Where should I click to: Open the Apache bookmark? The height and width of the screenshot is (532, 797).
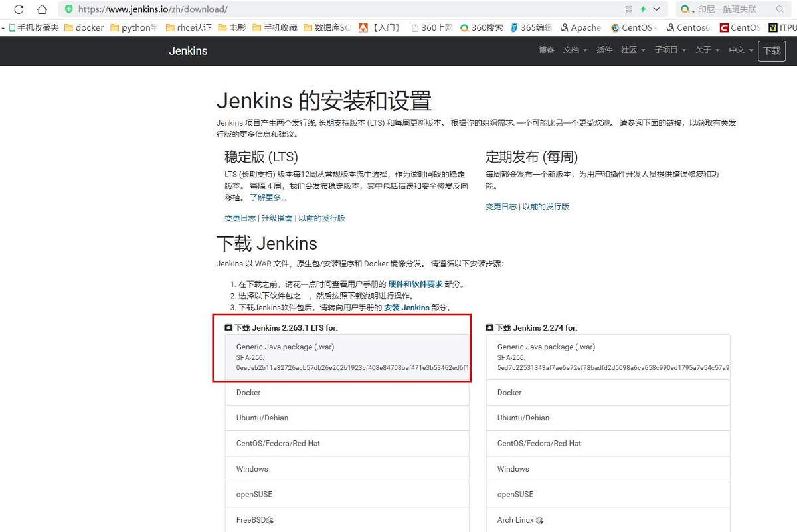coord(581,27)
